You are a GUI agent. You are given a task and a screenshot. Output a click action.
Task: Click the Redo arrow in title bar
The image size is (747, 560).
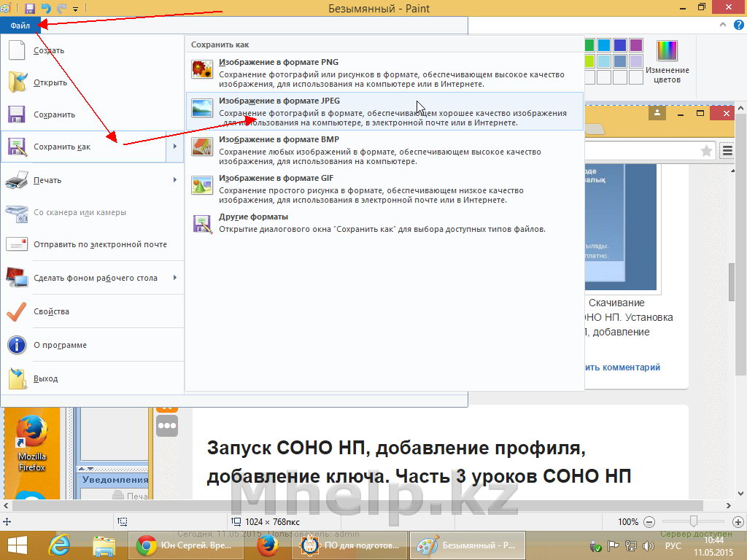61,8
